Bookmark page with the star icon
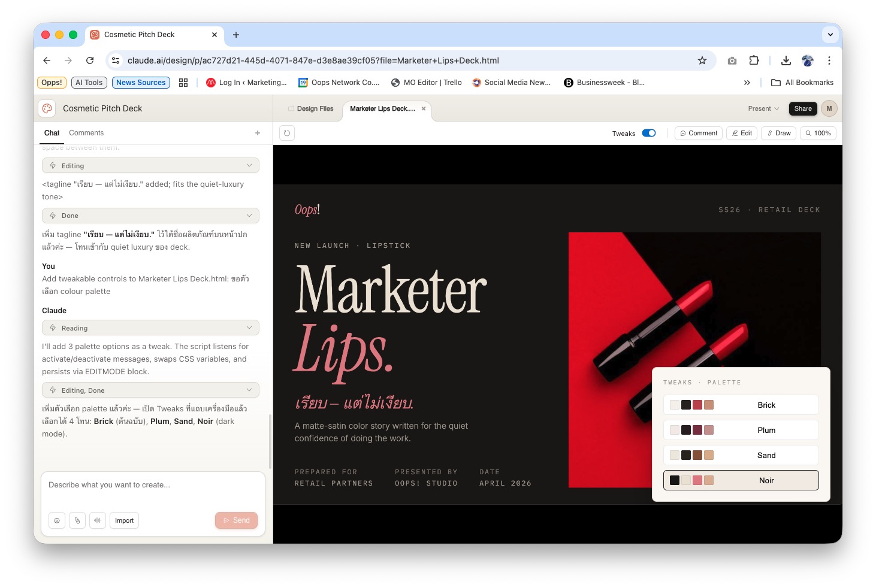Viewport: 876px width, 588px height. (x=702, y=60)
